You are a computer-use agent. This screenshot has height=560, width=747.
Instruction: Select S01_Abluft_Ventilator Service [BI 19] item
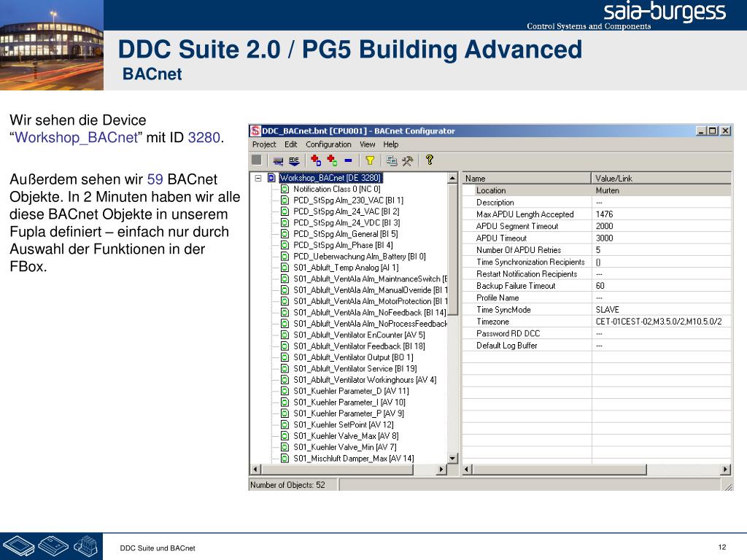click(x=355, y=368)
